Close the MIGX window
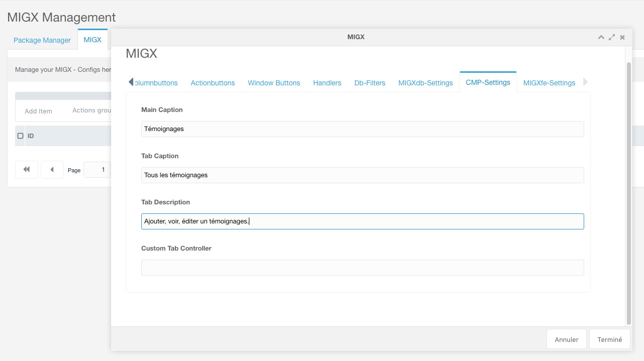Image resolution: width=644 pixels, height=361 pixels. 622,37
